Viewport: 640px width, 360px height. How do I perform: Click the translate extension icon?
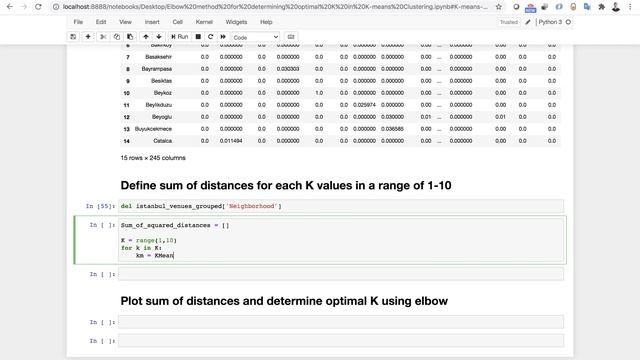[587, 7]
